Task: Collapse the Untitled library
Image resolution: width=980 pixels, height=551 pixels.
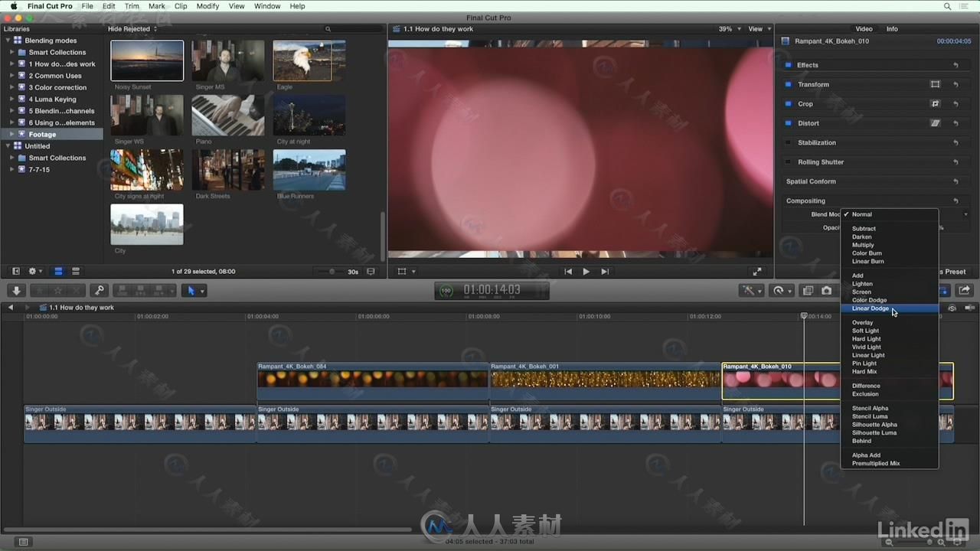Action: pos(8,145)
